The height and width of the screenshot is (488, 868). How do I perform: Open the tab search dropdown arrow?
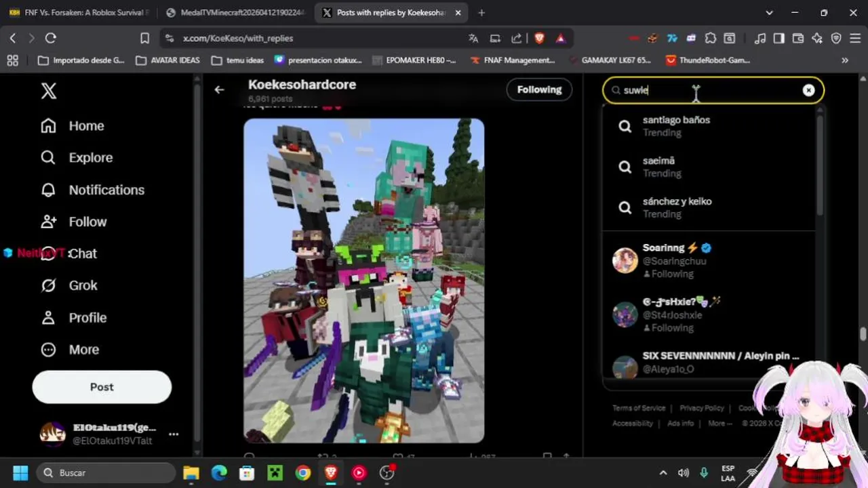769,13
